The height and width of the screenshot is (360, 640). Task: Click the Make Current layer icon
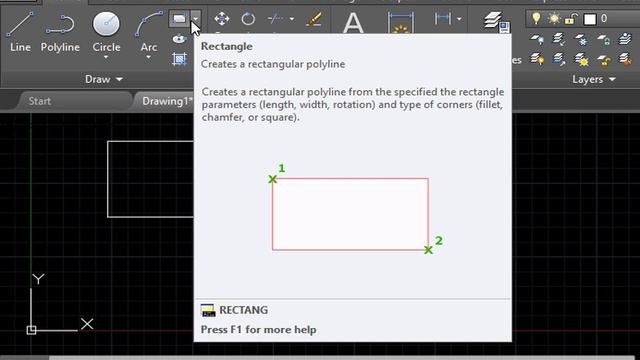[625, 39]
